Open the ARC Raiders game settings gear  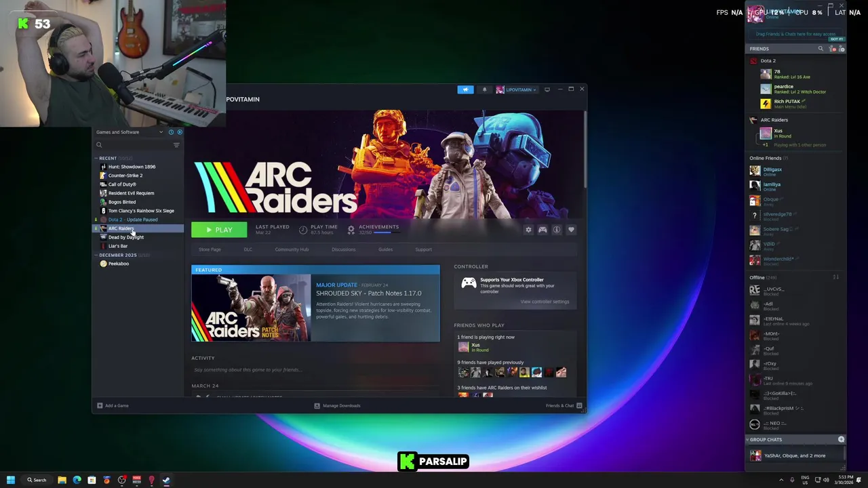click(528, 230)
